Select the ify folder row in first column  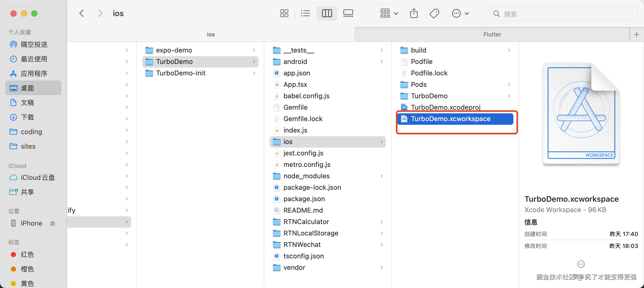tap(99, 210)
